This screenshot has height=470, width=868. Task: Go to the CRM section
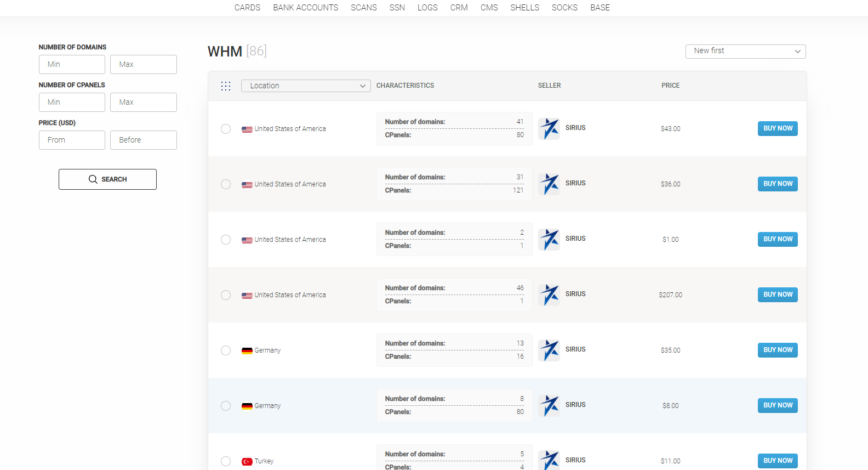pyautogui.click(x=459, y=8)
